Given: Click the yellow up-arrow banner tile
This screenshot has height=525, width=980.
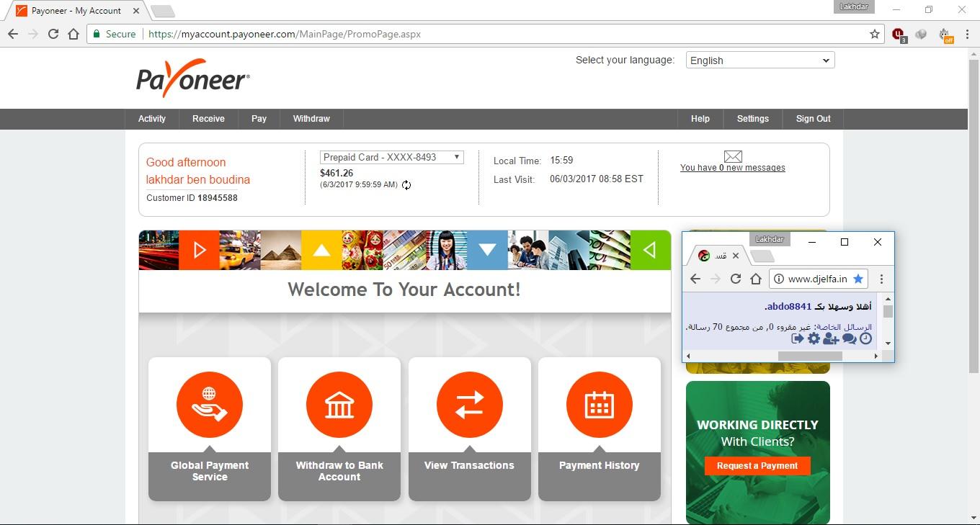Looking at the screenshot, I should 321,250.
